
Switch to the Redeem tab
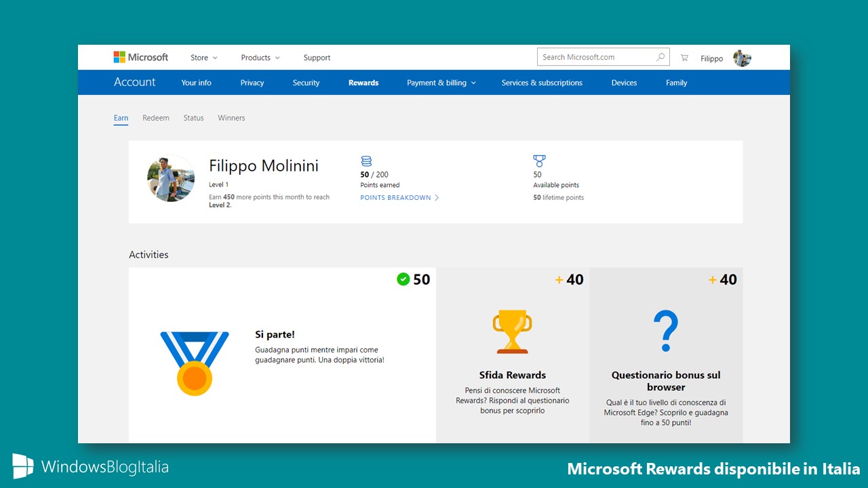pyautogui.click(x=156, y=118)
